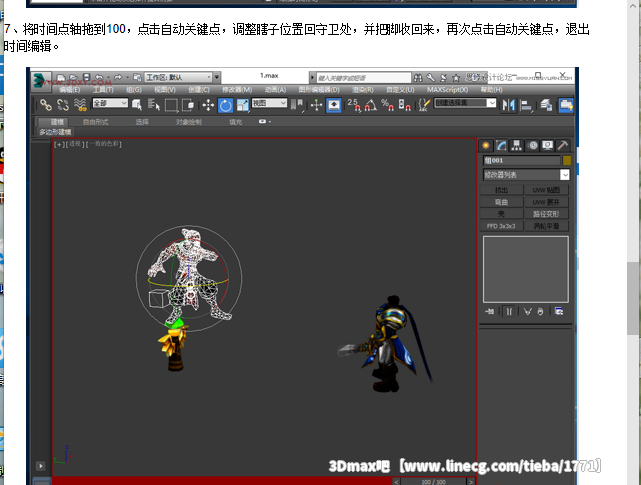Screen dimensions: 641x485
Task: Click the Open file folder icon
Action: pyautogui.click(x=74, y=77)
